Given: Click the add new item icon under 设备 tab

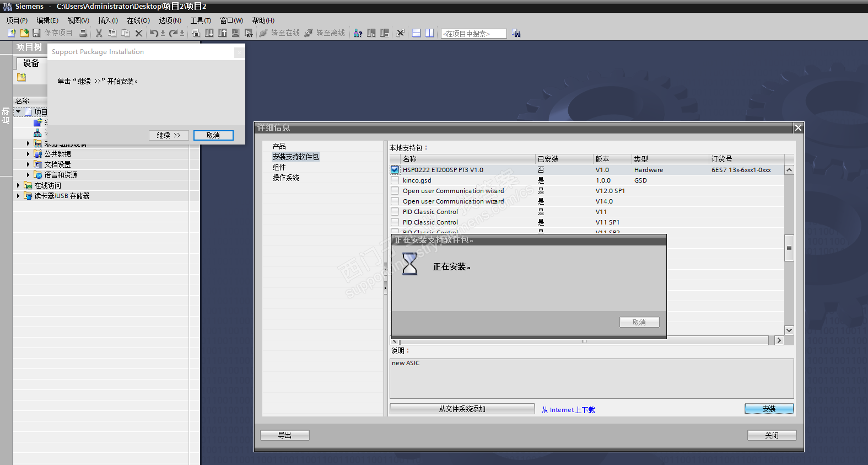Looking at the screenshot, I should (21, 77).
